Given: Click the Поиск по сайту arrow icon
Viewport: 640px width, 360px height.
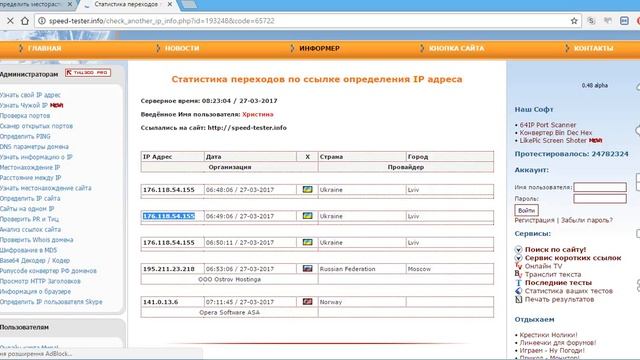Looking at the screenshot, I should tap(518, 249).
